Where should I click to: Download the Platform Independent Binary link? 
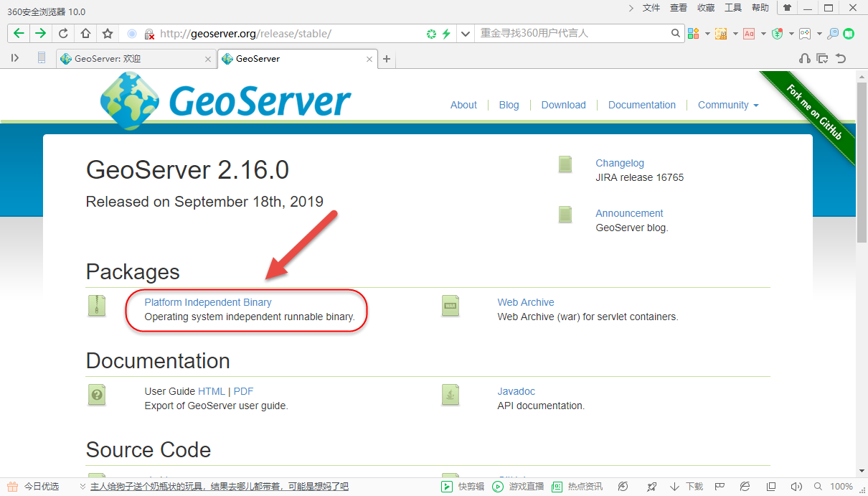(208, 302)
